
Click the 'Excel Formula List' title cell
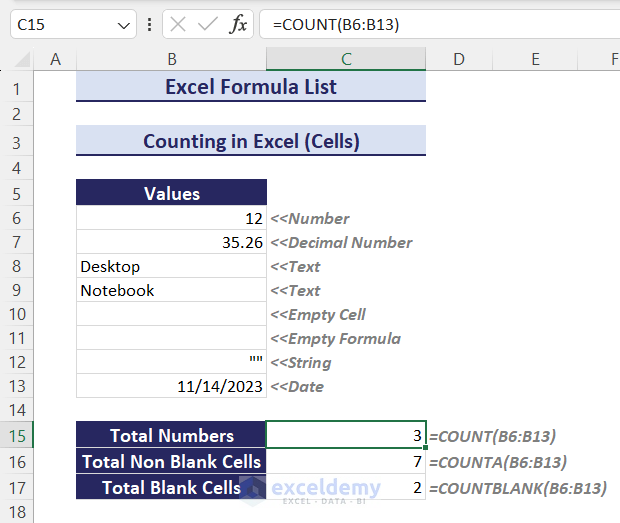point(251,87)
